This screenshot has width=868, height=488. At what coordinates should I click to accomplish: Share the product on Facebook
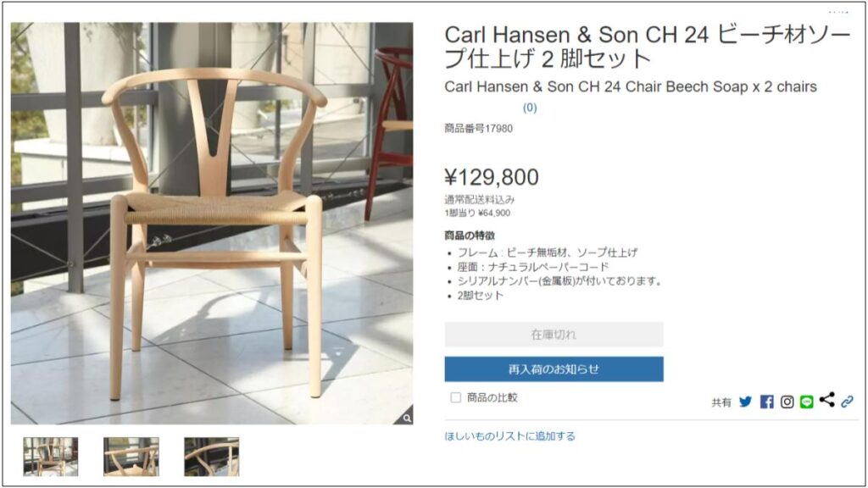click(x=766, y=402)
